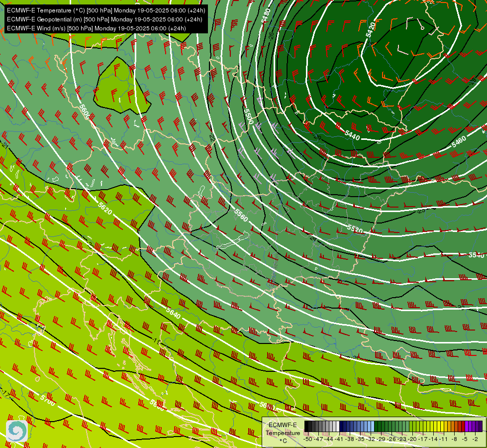Click the 5560 geopotential contour label
487x448 pixels.
[x=241, y=216]
